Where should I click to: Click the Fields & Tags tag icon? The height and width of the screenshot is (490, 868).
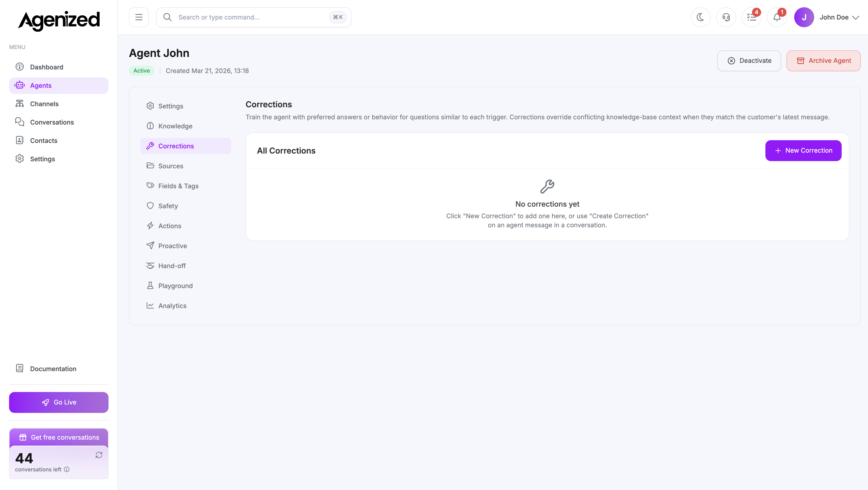point(150,186)
